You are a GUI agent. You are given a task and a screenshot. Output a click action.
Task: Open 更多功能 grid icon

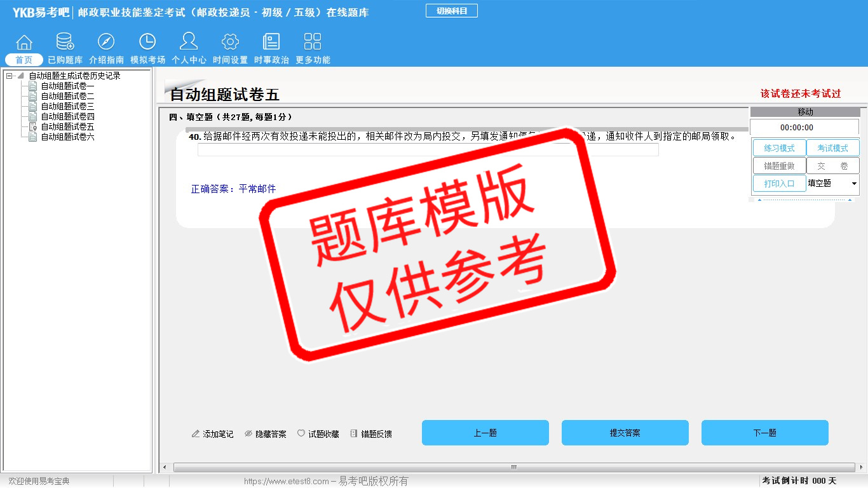click(x=313, y=43)
